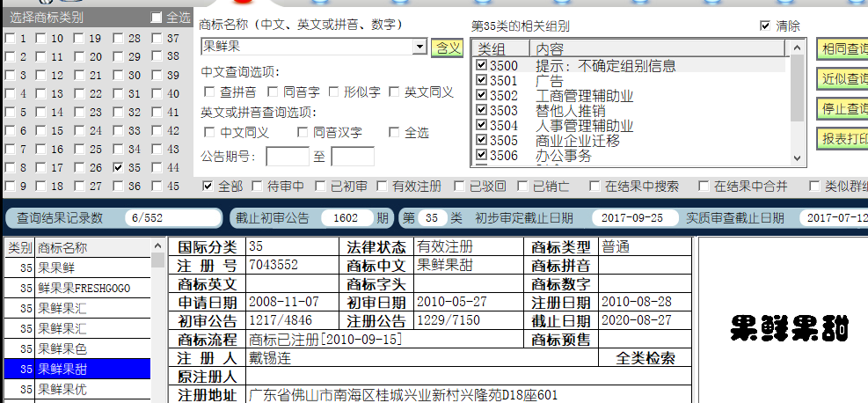The height and width of the screenshot is (403, 868).
Task: Click the 近似查询 button
Action: pos(842,78)
